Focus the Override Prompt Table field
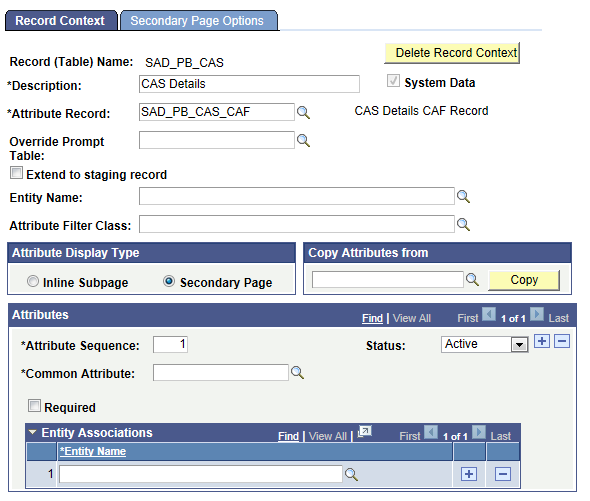This screenshot has height=501, width=590. point(217,140)
